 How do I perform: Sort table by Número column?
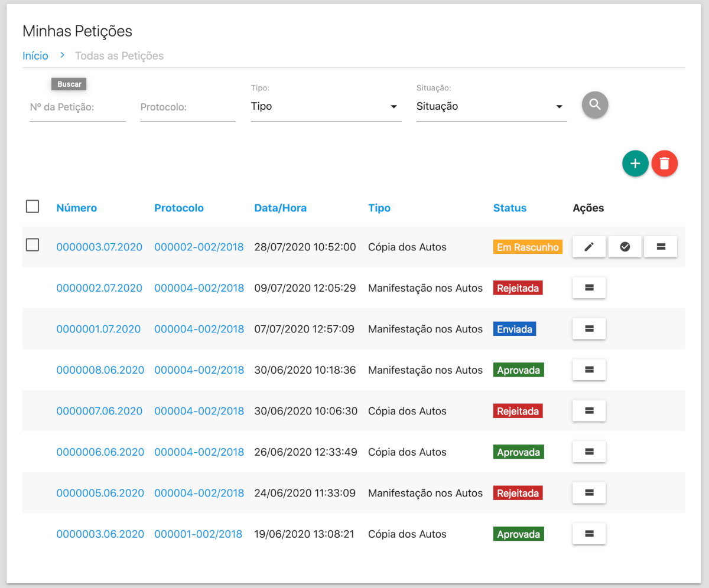point(77,208)
